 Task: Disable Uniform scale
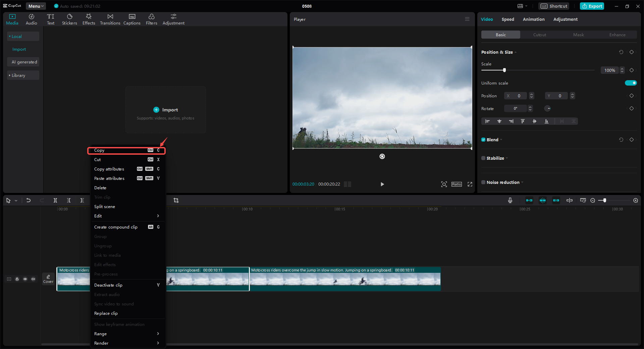click(x=631, y=83)
